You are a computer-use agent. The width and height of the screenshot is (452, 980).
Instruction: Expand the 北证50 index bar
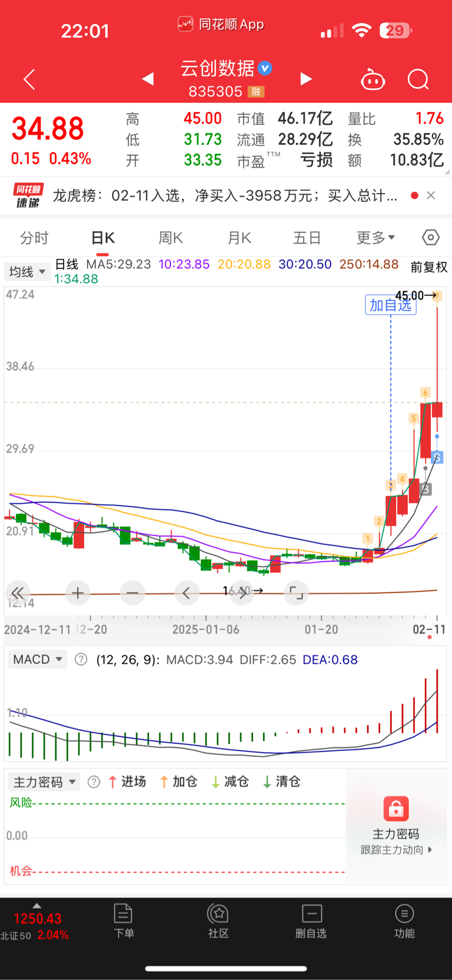click(x=36, y=923)
